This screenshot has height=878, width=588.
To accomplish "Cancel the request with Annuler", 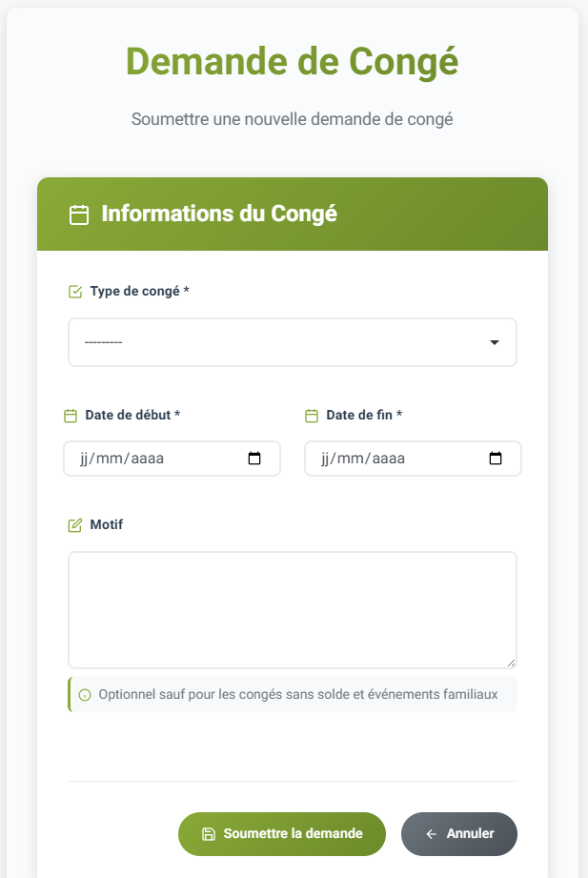I will [x=458, y=833].
